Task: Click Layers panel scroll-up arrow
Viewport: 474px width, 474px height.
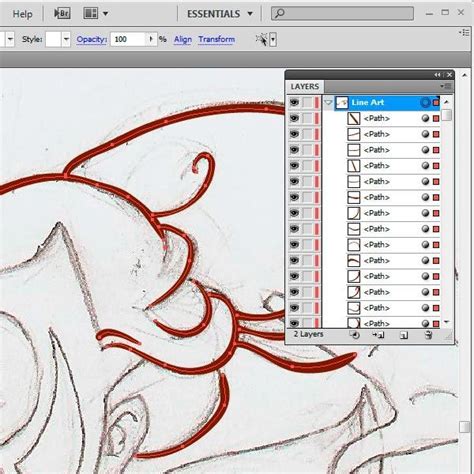Action: click(447, 102)
